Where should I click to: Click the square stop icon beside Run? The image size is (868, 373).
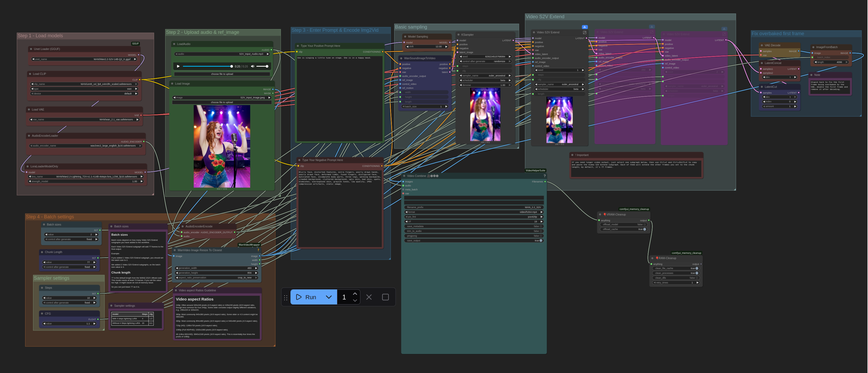(385, 297)
